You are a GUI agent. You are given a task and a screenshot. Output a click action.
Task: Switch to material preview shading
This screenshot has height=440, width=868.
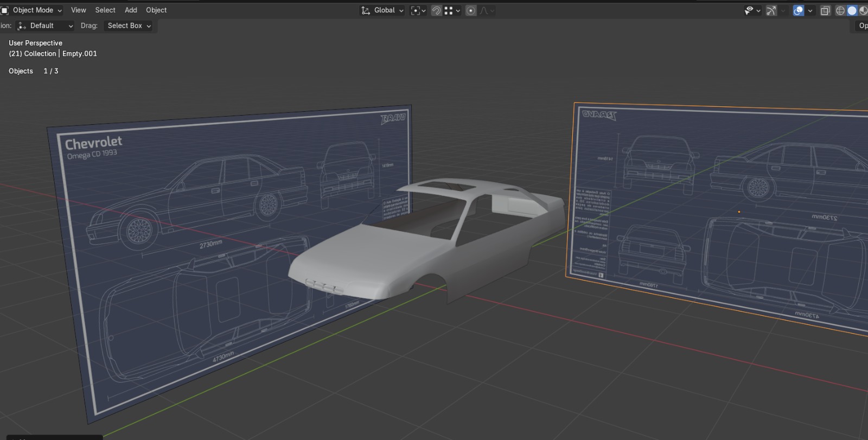[x=863, y=10]
